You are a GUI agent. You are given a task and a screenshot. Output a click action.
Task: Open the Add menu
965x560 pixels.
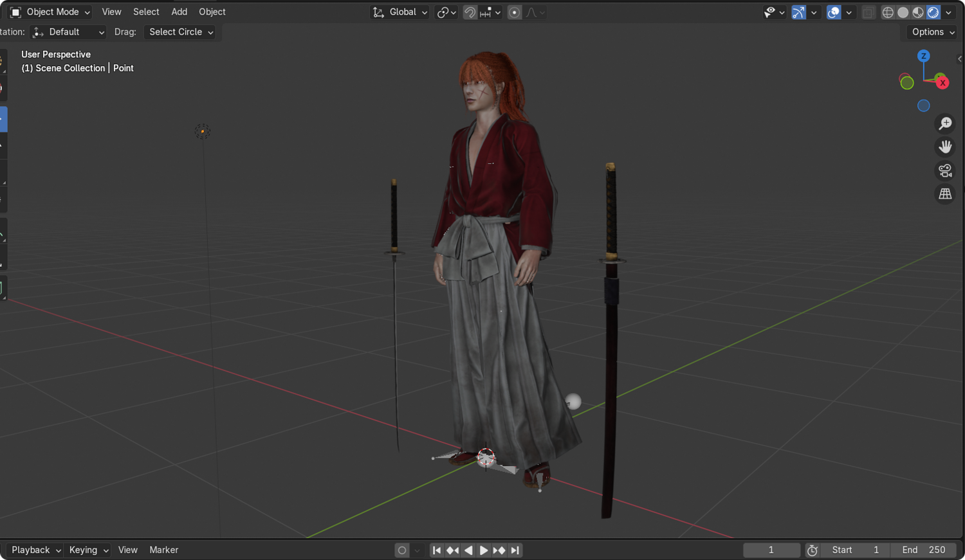tap(179, 12)
